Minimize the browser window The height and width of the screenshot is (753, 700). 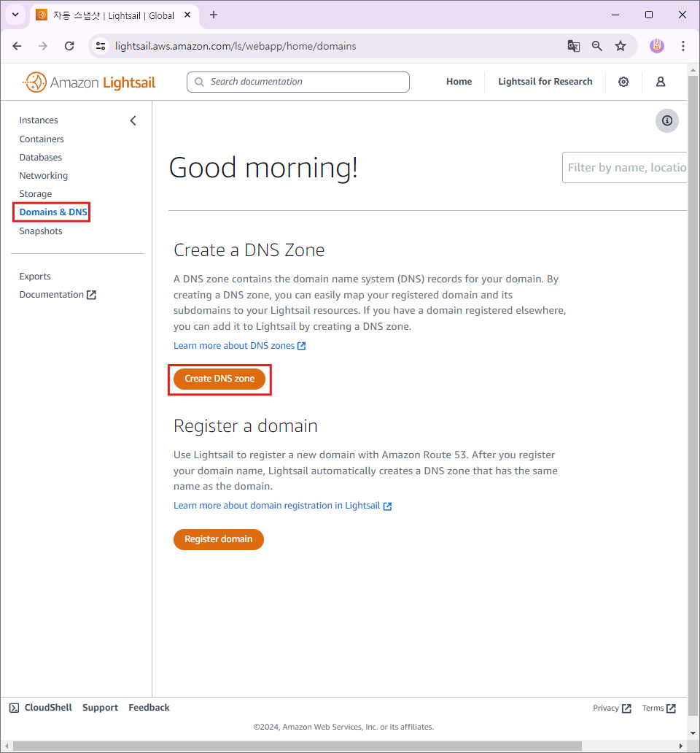pos(615,15)
